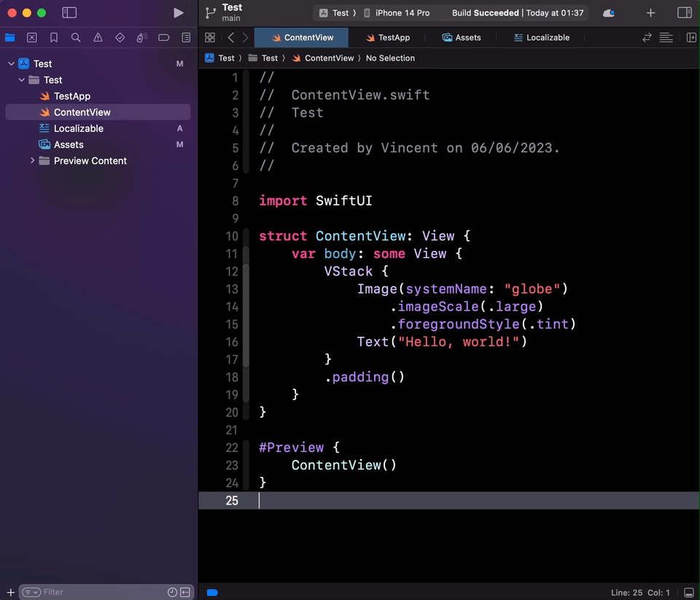
Task: Click the Test project title in toolbar
Action: pyautogui.click(x=232, y=7)
